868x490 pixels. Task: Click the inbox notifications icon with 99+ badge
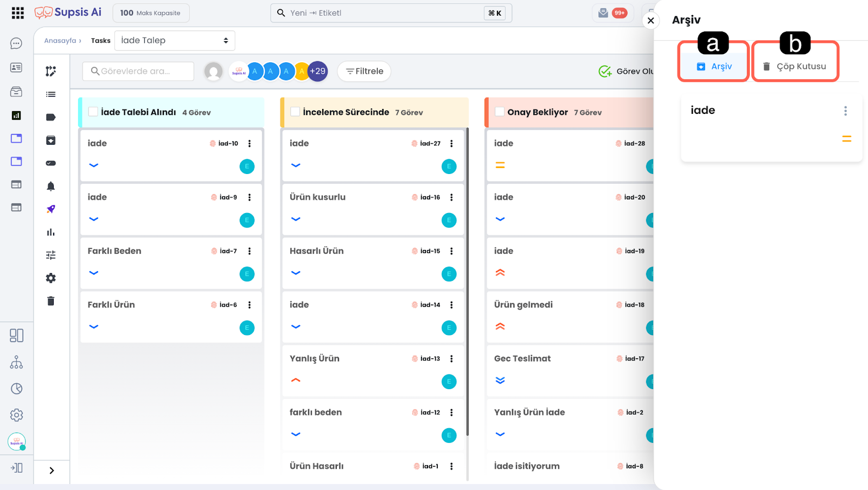coord(603,13)
